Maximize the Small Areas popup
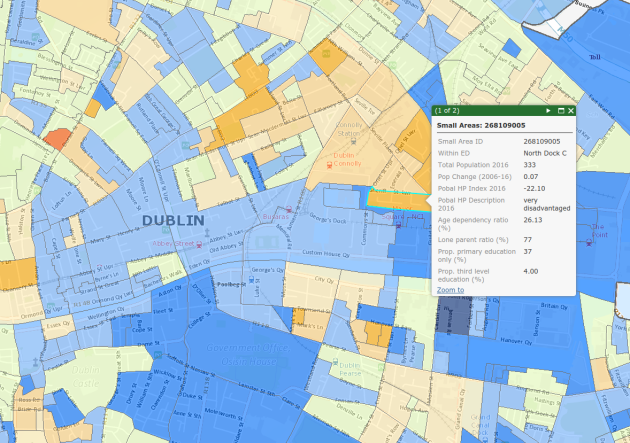Image resolution: width=630 pixels, height=443 pixels. [x=560, y=110]
